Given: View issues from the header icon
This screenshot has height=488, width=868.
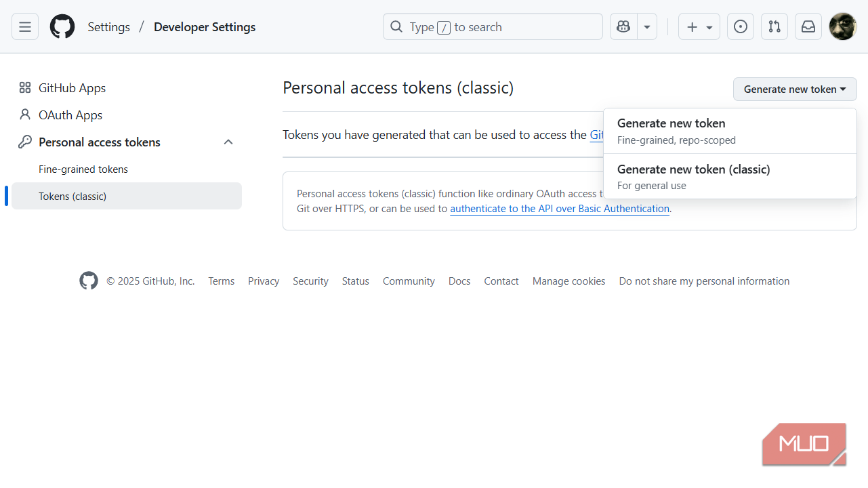Looking at the screenshot, I should [x=741, y=27].
